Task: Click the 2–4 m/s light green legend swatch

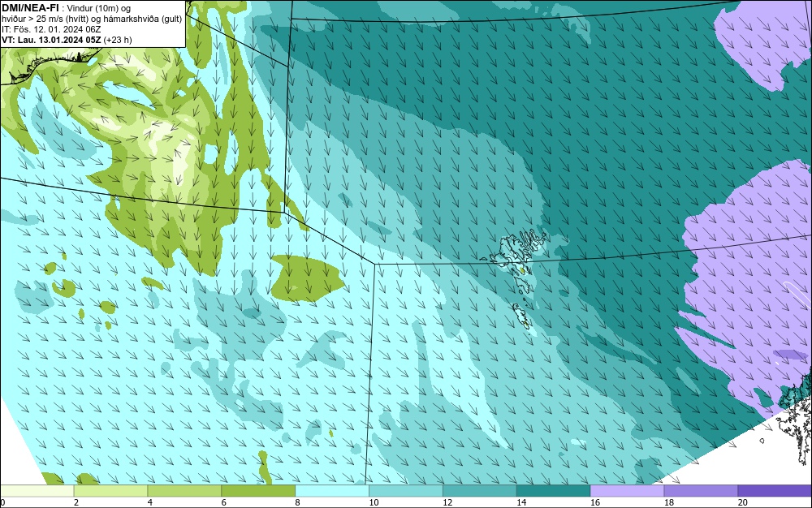Action: (110, 490)
